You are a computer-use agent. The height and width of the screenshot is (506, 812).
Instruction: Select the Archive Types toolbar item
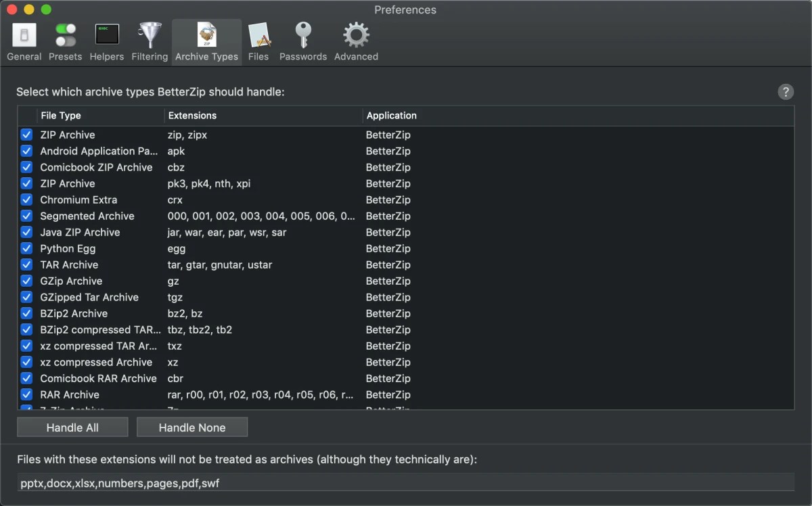coord(206,42)
